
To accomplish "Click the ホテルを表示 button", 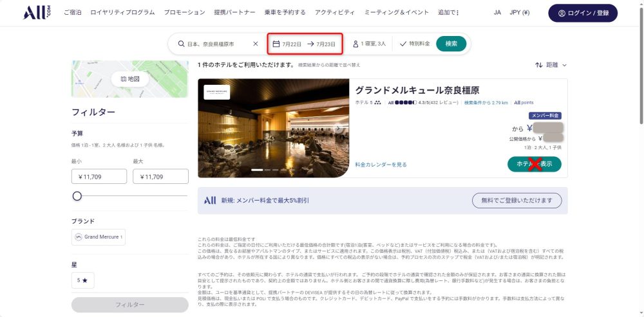I will (x=535, y=164).
